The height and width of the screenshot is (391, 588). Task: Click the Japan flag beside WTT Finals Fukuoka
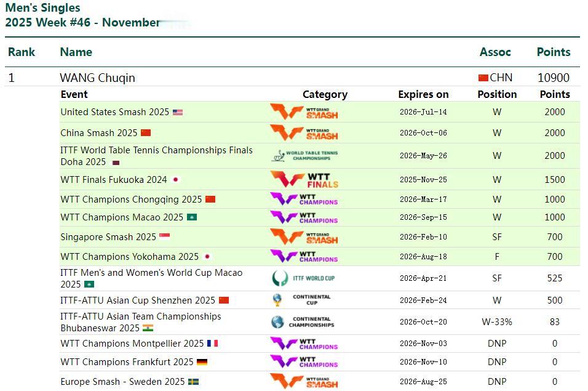click(x=175, y=180)
